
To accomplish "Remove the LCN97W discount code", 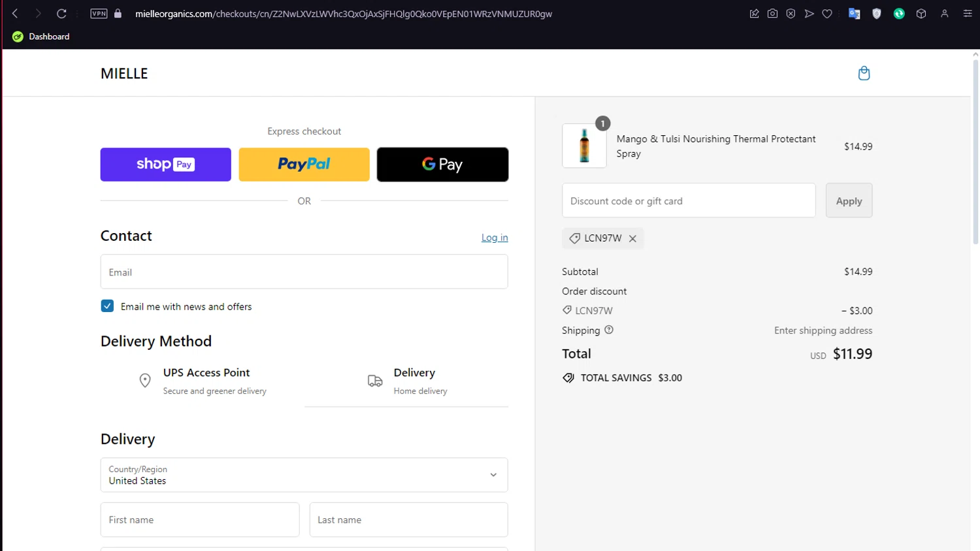I will point(632,238).
